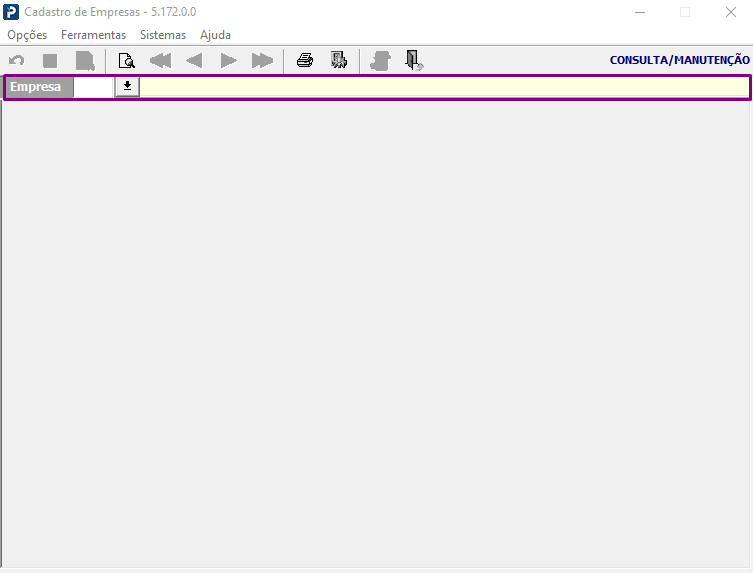Click the application P logo icon
This screenshot has width=753, height=573.
click(x=11, y=12)
